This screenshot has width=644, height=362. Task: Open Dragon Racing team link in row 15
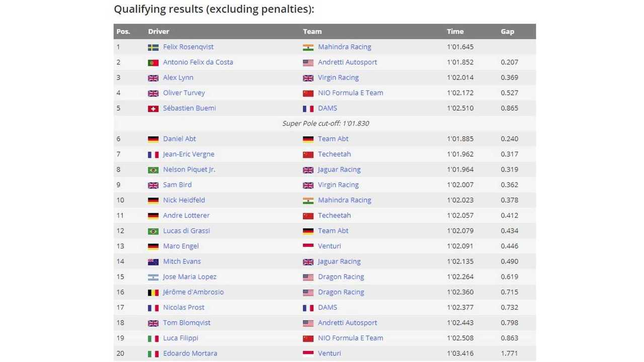(x=341, y=277)
